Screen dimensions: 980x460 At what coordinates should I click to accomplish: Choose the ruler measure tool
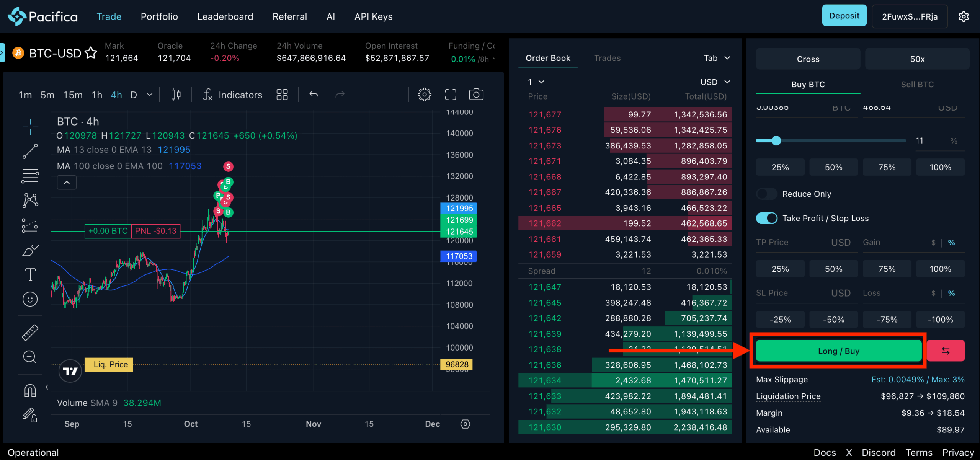click(30, 332)
